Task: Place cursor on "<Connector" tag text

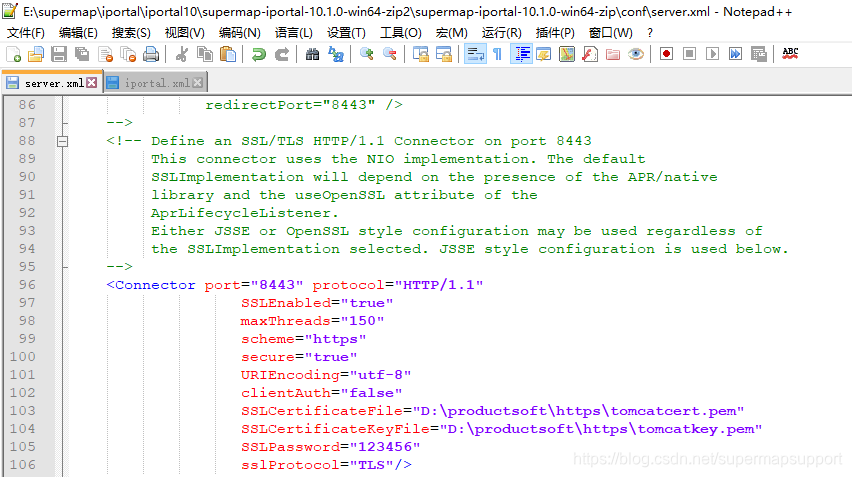Action: pyautogui.click(x=151, y=285)
